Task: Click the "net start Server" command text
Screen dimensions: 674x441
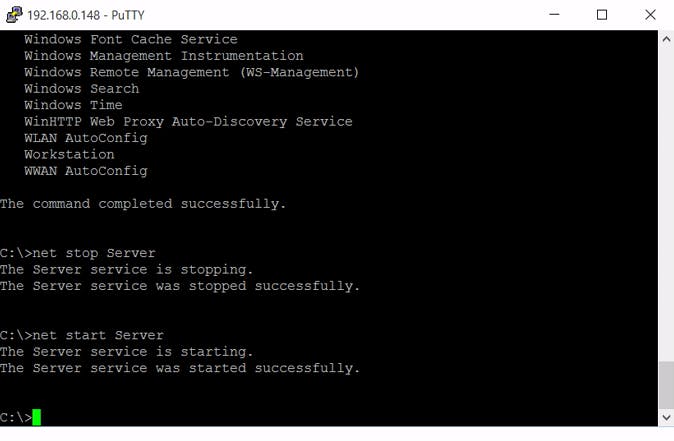Action: click(x=98, y=335)
